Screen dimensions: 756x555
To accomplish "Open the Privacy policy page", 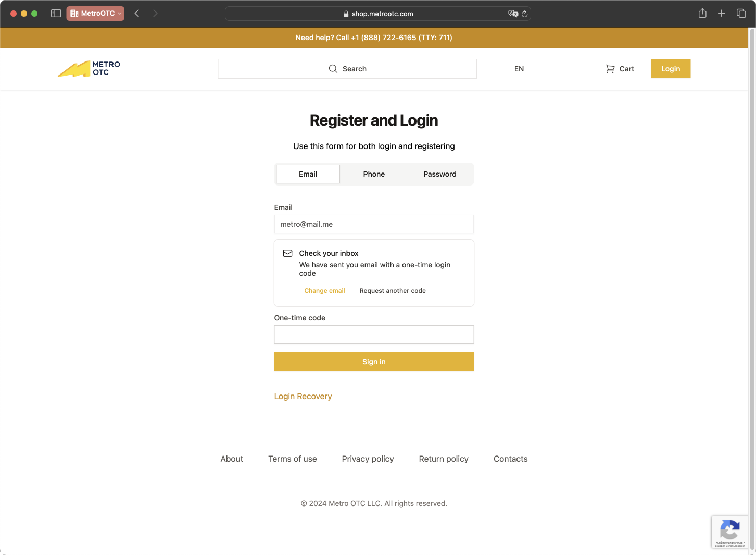I will tap(368, 459).
